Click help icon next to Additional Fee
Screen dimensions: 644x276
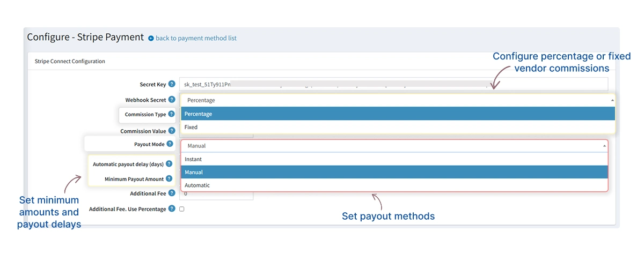point(172,193)
